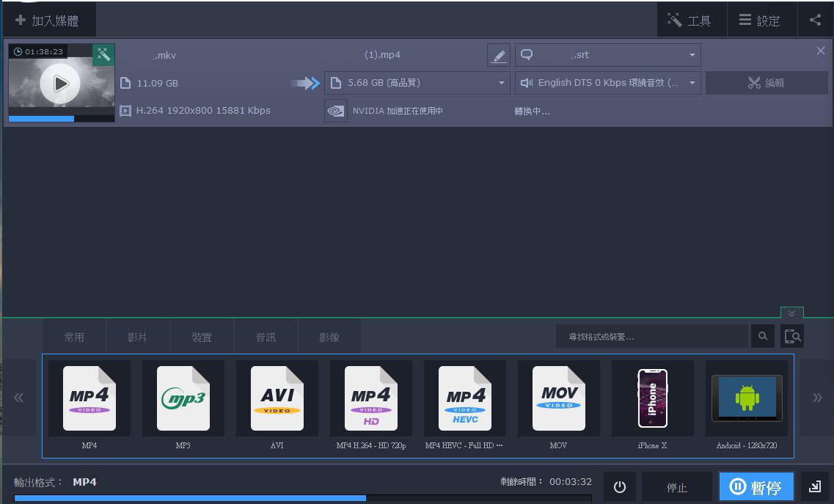Image resolution: width=834 pixels, height=504 pixels.
Task: Switch to the Popular (常用) tab
Action: (74, 337)
